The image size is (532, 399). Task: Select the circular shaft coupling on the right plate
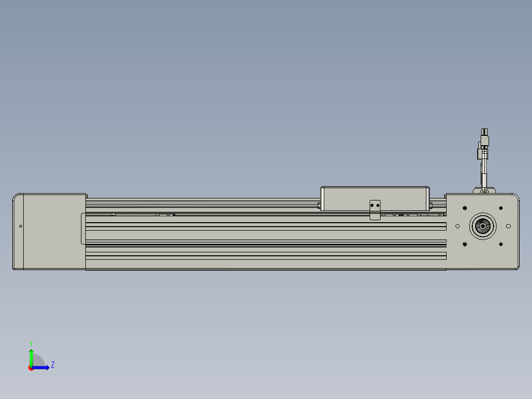(x=483, y=226)
